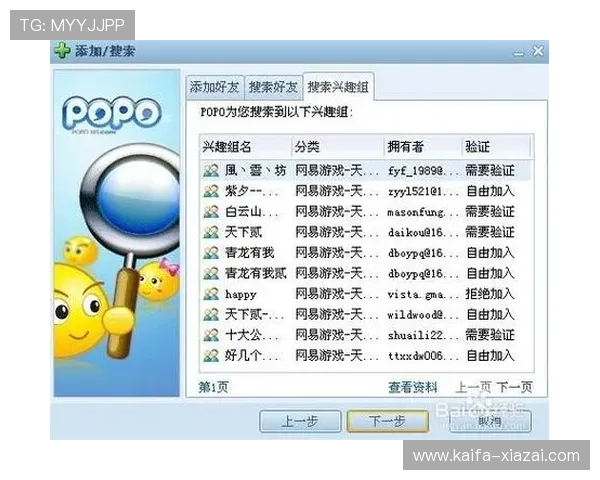Click group icon beside 天下贰-...
Screen dimensions: 600x480
[x=211, y=315]
